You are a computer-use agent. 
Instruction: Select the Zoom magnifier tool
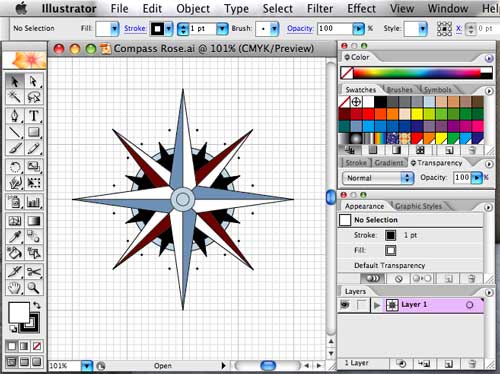tap(34, 288)
